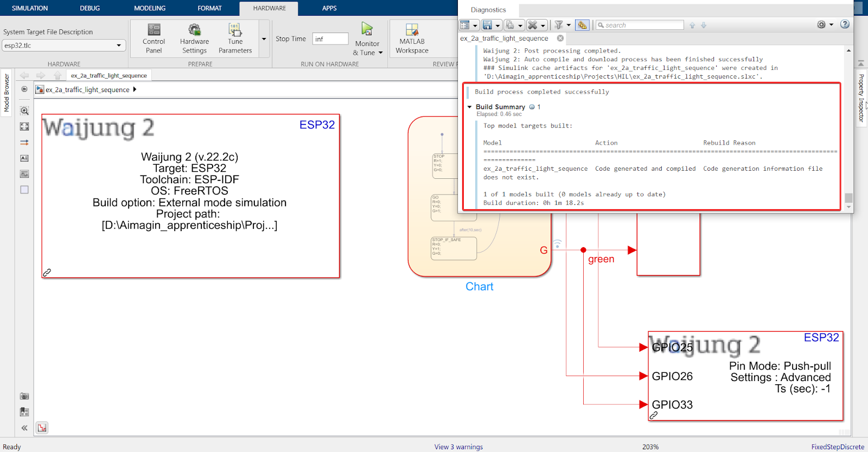Collapse the Build Summary section
868x452 pixels.
click(470, 107)
